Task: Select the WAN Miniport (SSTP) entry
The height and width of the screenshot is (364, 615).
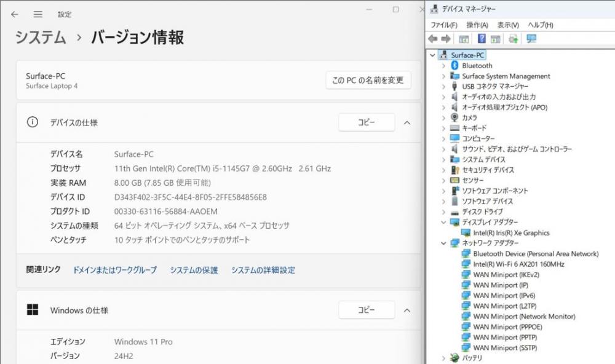Action: pos(505,347)
